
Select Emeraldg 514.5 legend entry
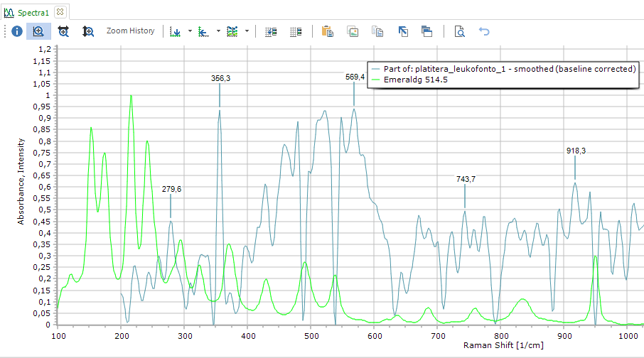(415, 80)
